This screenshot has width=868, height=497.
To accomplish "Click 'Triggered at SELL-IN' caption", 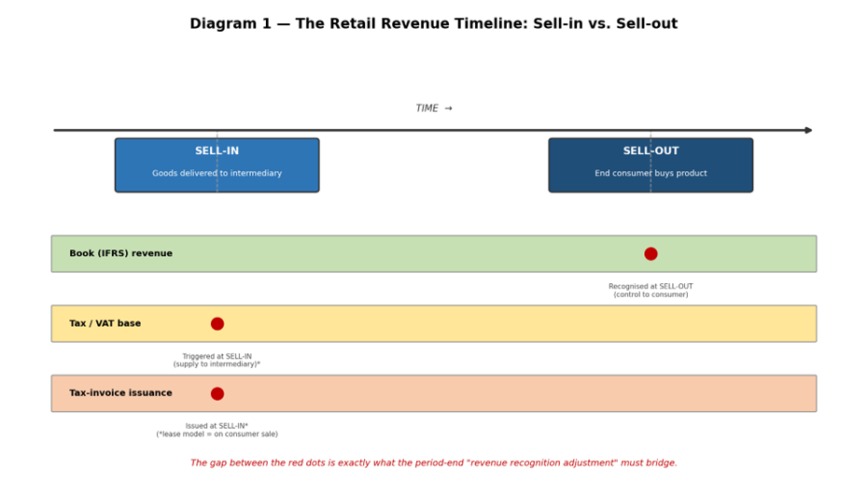I will pos(217,356).
